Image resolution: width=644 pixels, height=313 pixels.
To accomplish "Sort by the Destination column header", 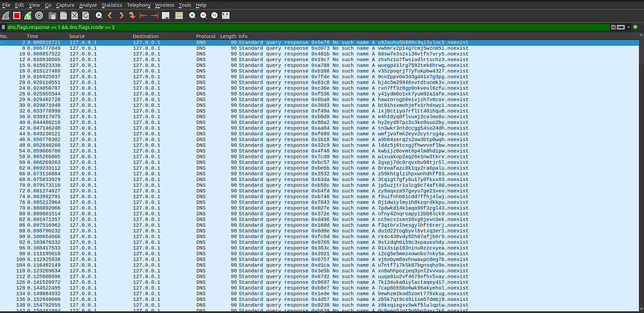I will tap(163, 36).
